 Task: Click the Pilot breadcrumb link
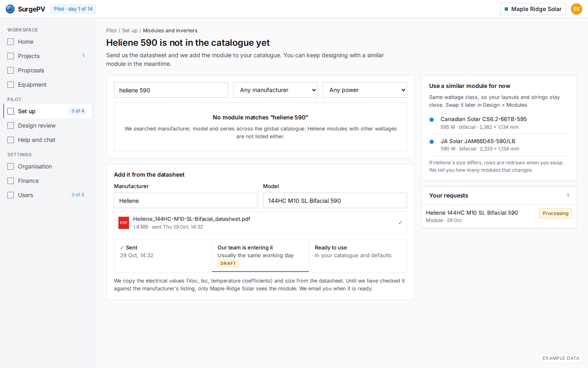click(111, 31)
